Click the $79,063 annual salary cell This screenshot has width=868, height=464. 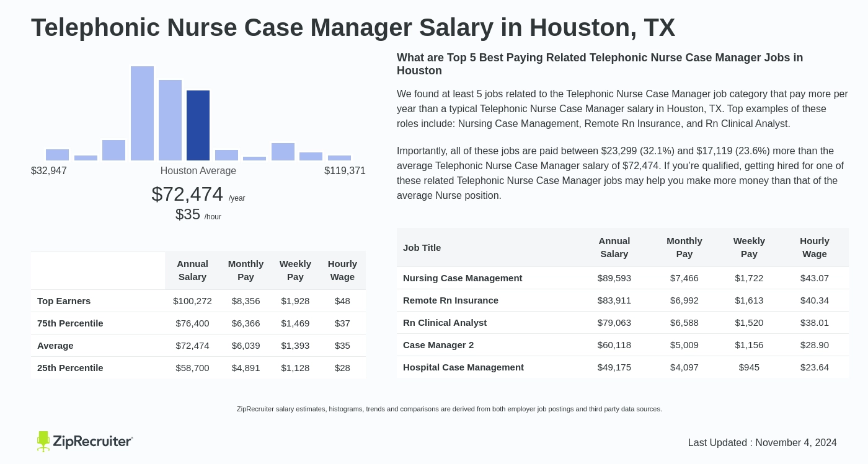pos(614,322)
